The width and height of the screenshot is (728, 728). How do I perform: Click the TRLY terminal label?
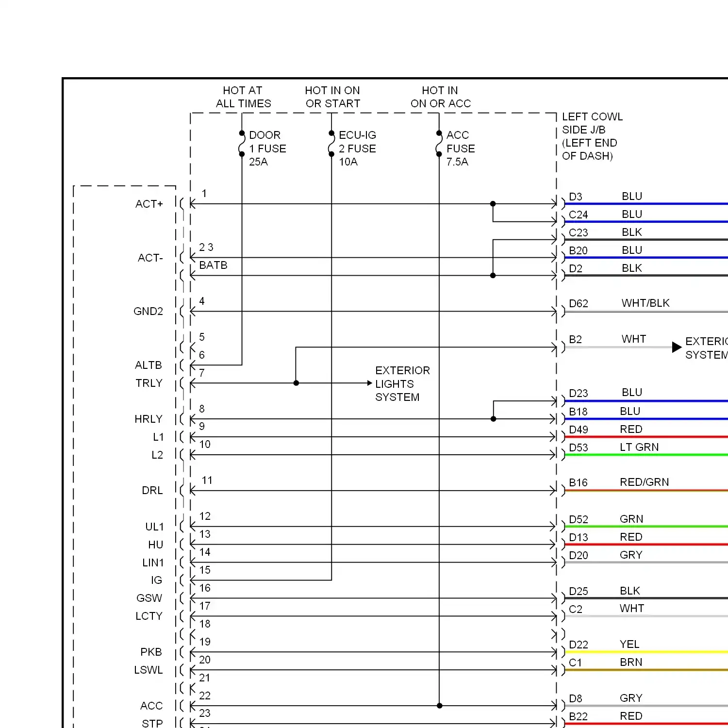tap(149, 383)
